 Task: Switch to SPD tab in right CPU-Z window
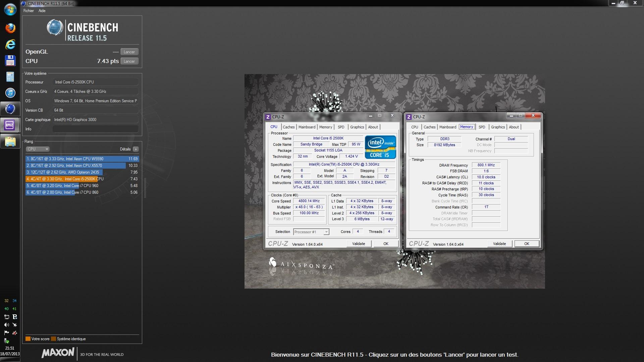(482, 127)
